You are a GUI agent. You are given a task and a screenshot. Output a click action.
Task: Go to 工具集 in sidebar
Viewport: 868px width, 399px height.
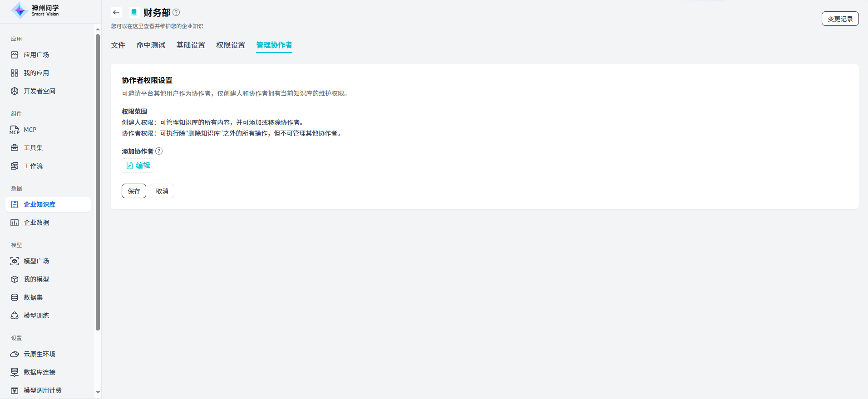pos(33,148)
